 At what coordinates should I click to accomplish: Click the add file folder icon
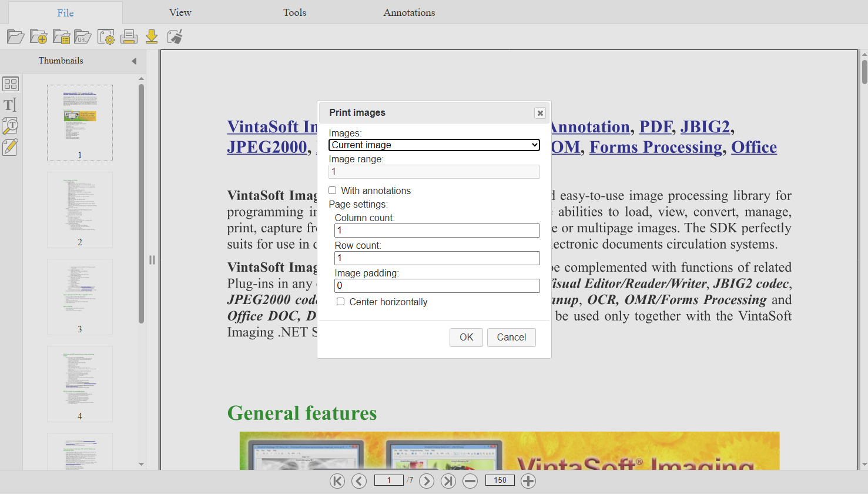point(38,37)
